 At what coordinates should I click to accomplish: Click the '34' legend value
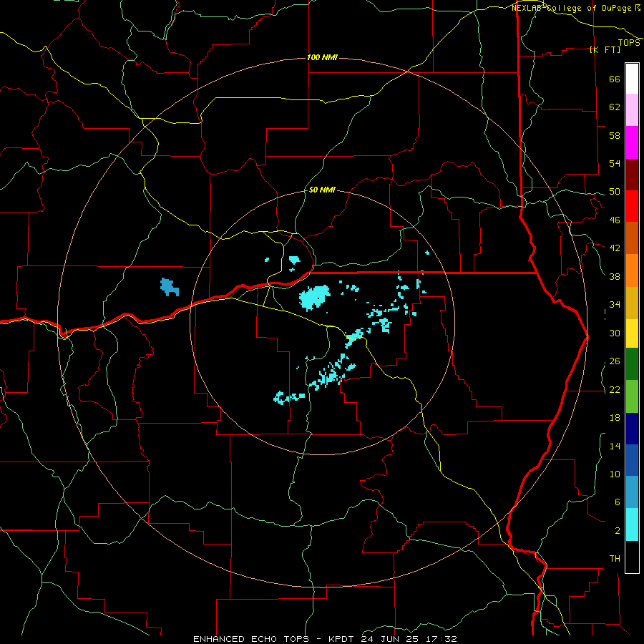615,305
